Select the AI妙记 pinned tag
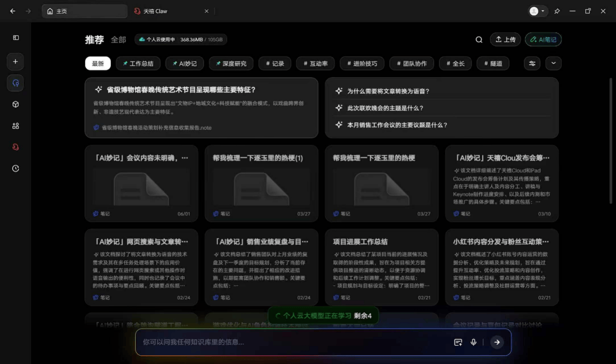 tap(184, 63)
